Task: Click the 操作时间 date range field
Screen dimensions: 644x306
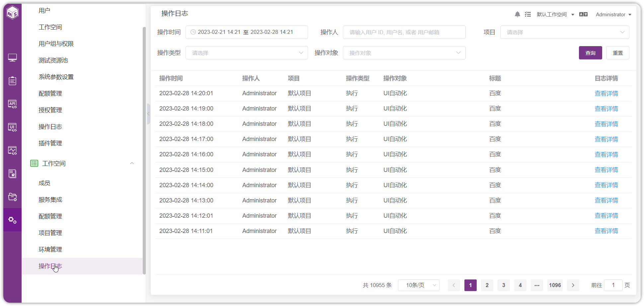Action: (247, 32)
